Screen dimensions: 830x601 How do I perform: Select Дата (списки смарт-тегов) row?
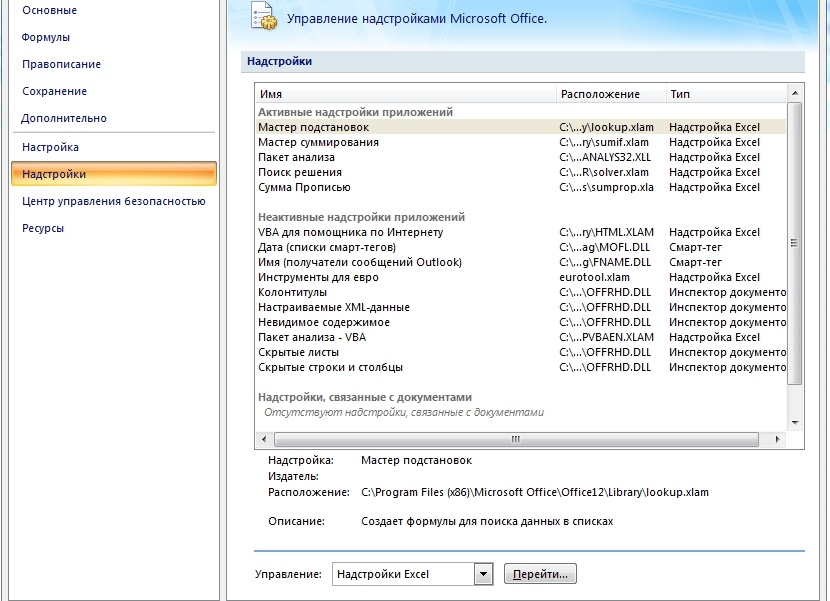(521, 247)
